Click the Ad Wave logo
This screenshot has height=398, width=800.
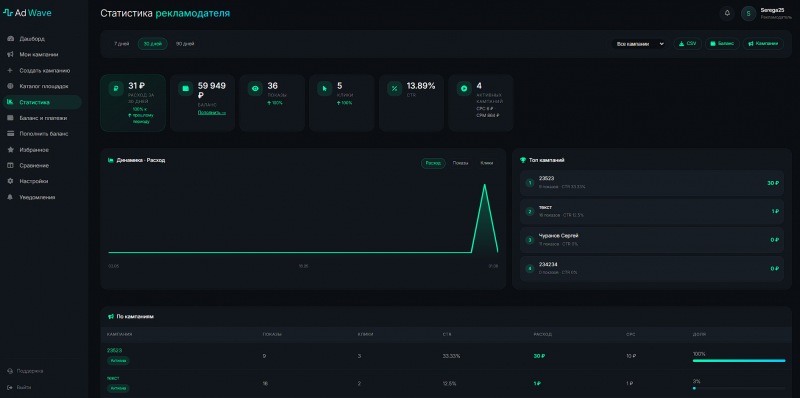click(27, 13)
